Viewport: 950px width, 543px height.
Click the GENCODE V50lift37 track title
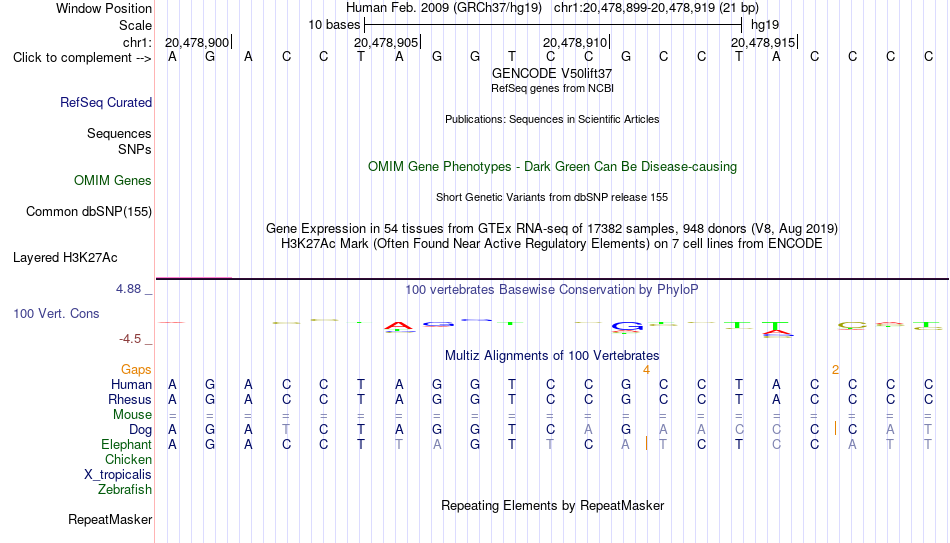[x=552, y=73]
